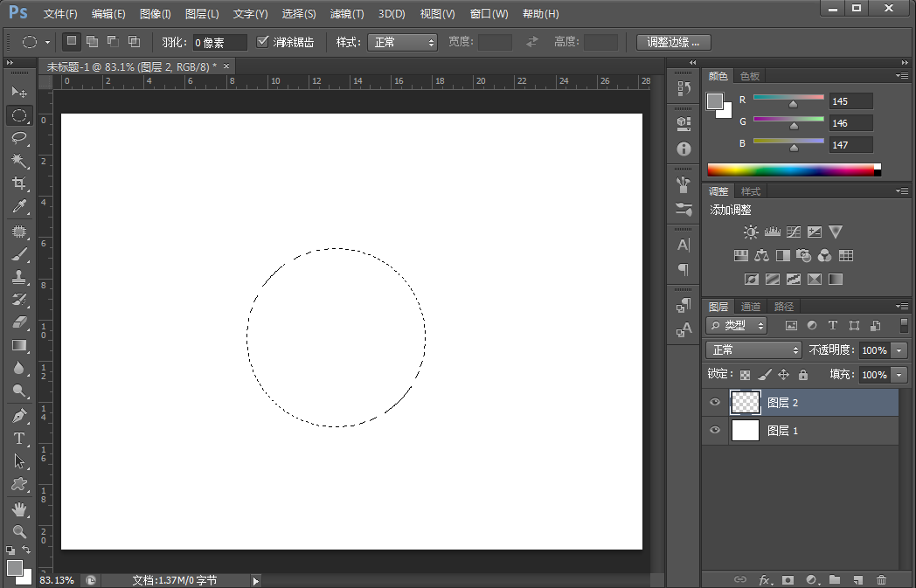Add a layer mask
Viewport: 916px width, 588px height.
(788, 580)
